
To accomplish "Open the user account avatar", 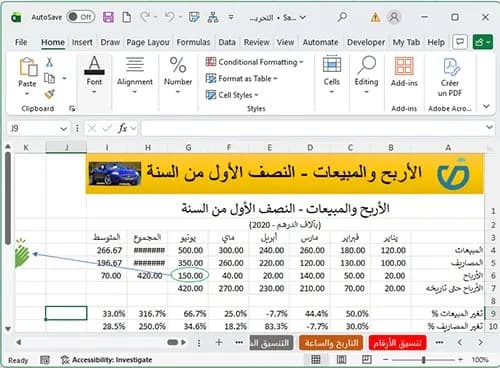I will point(394,17).
